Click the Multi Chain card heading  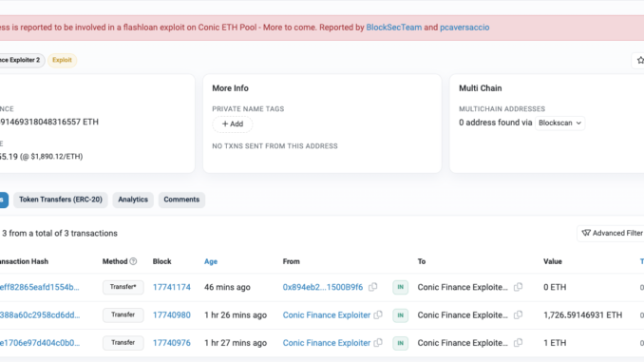coord(481,88)
